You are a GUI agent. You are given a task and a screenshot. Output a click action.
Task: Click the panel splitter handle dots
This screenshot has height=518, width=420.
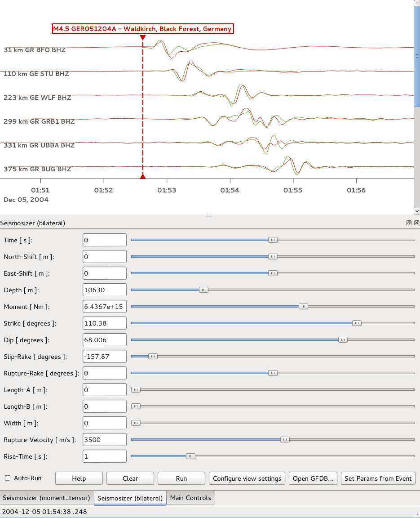click(x=210, y=216)
